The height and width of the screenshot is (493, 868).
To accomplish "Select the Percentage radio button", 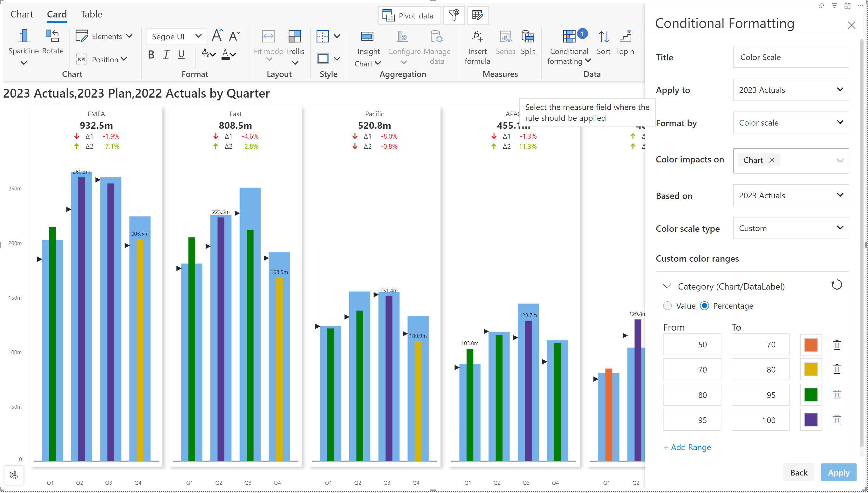I will (705, 306).
